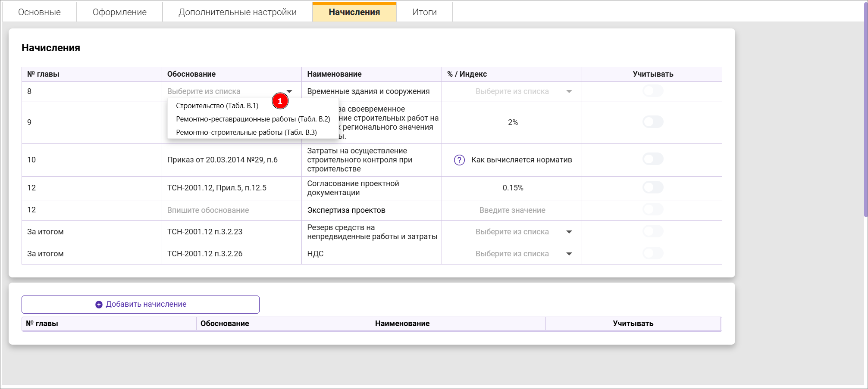This screenshot has width=868, height=389.
Task: Open the Дополнительные настройки tab
Action: click(x=237, y=12)
